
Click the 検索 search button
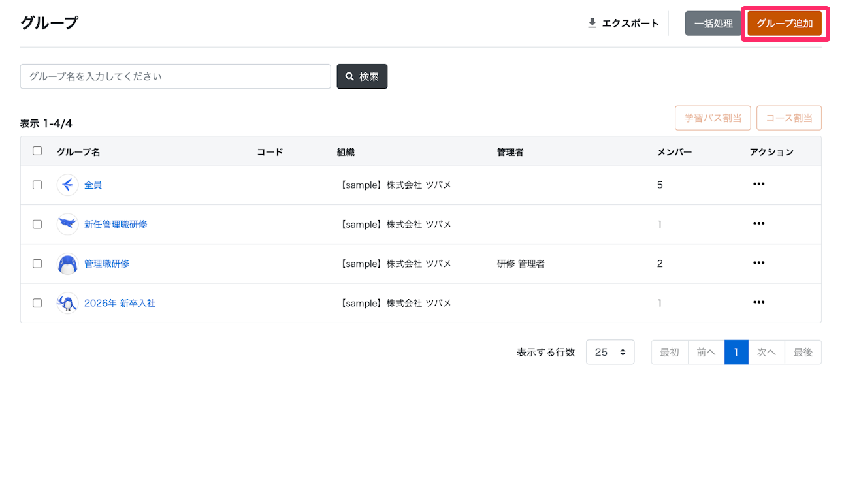click(x=362, y=76)
